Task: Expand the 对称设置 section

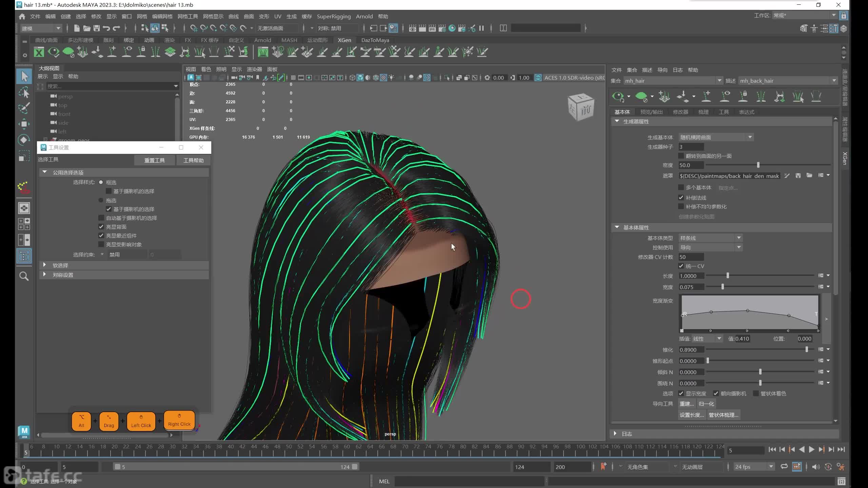Action: click(x=45, y=275)
